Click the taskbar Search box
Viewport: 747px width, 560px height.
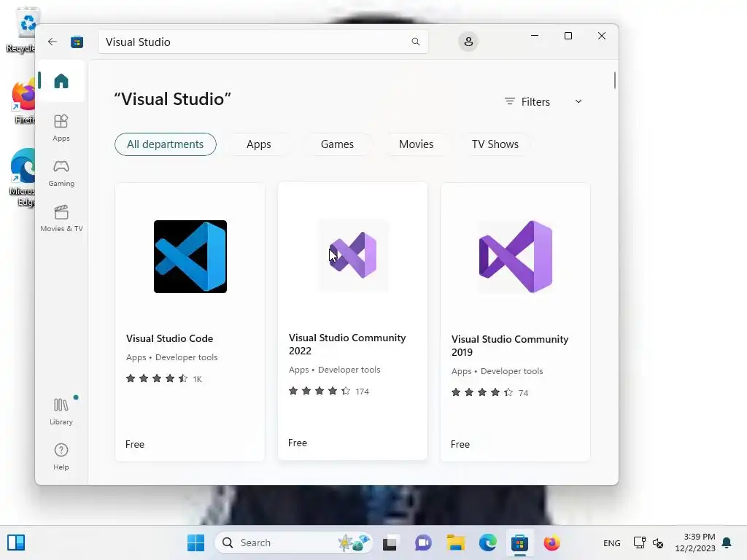click(293, 542)
